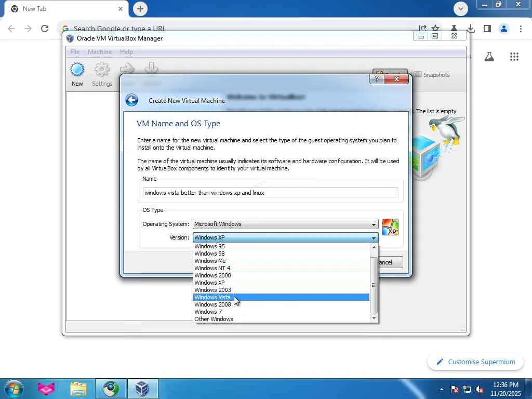Click the version list scroll down arrow

tap(374, 318)
